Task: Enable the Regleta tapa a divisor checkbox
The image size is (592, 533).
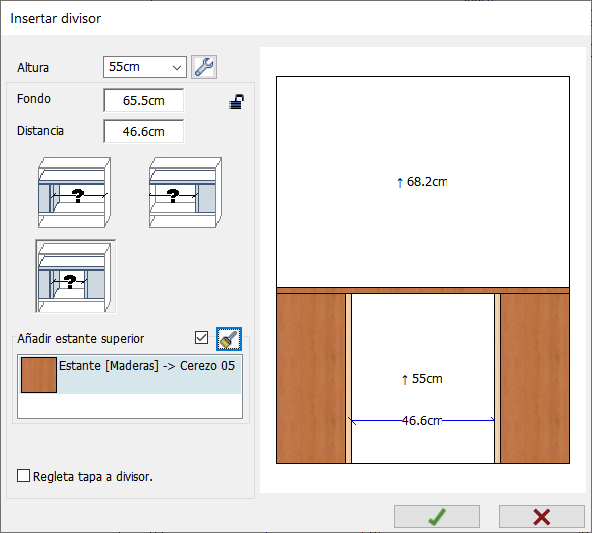Action: 23,476
